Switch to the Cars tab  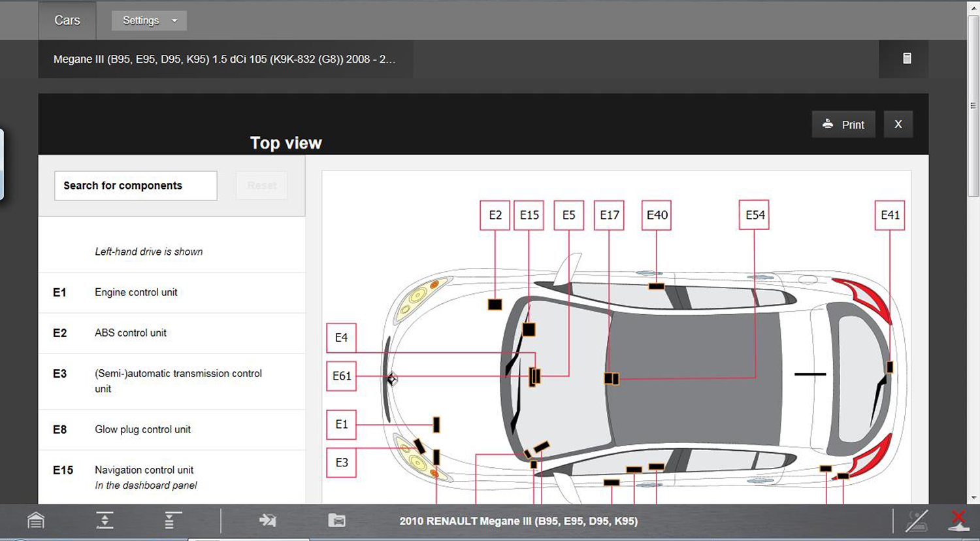(x=67, y=20)
